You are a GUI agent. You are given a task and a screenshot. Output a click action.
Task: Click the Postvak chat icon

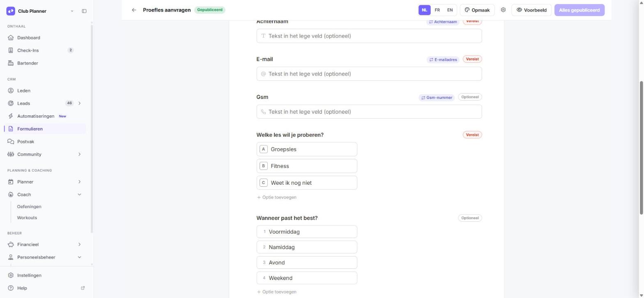pos(11,142)
